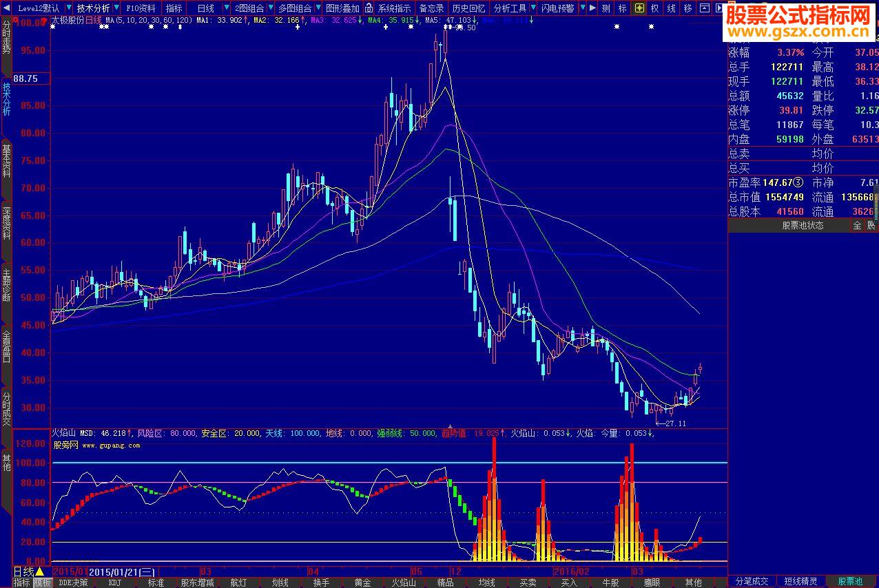Screen dimensions: 879x588
Task: Click 全 button in 股票池状态 header
Action: click(x=857, y=225)
